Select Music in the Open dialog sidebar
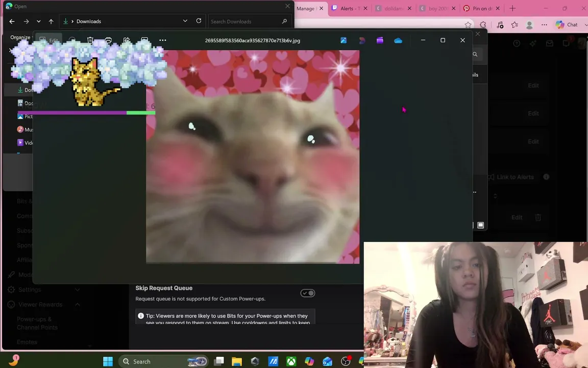 click(25, 129)
